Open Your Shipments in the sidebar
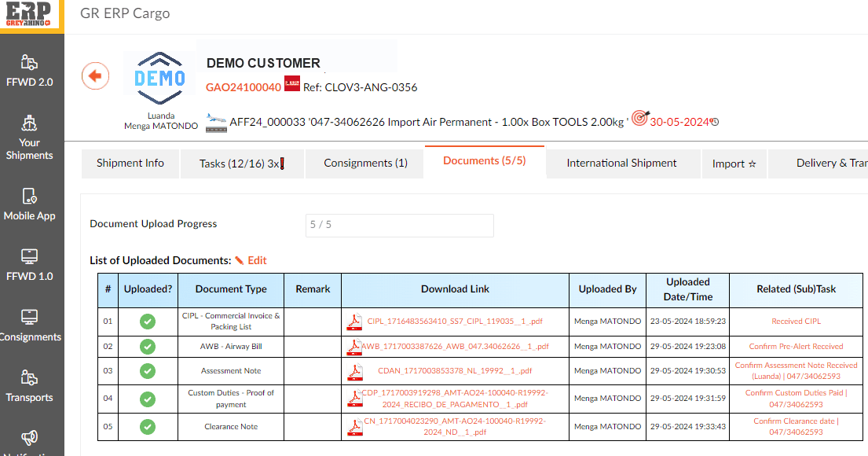 click(x=30, y=137)
